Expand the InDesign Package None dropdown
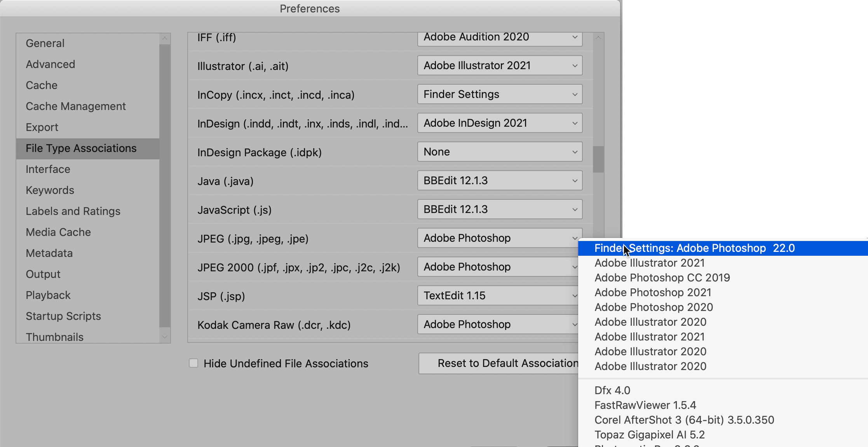 point(499,152)
